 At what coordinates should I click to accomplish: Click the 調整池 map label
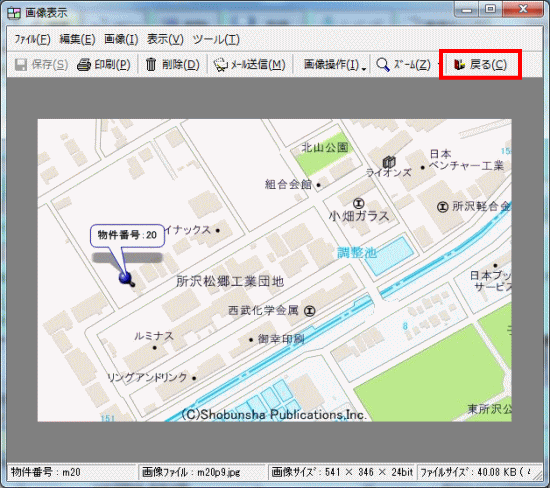[x=357, y=253]
